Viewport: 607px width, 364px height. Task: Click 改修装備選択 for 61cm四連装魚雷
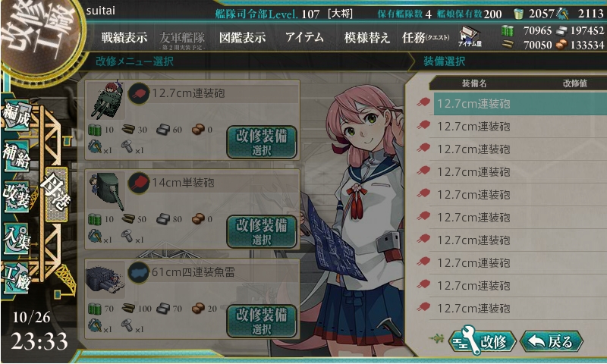coord(262,321)
